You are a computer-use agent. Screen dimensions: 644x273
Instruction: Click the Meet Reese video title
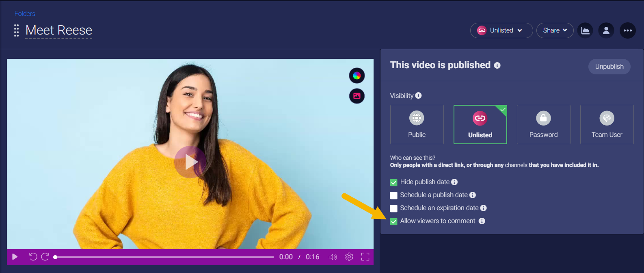pyautogui.click(x=59, y=30)
